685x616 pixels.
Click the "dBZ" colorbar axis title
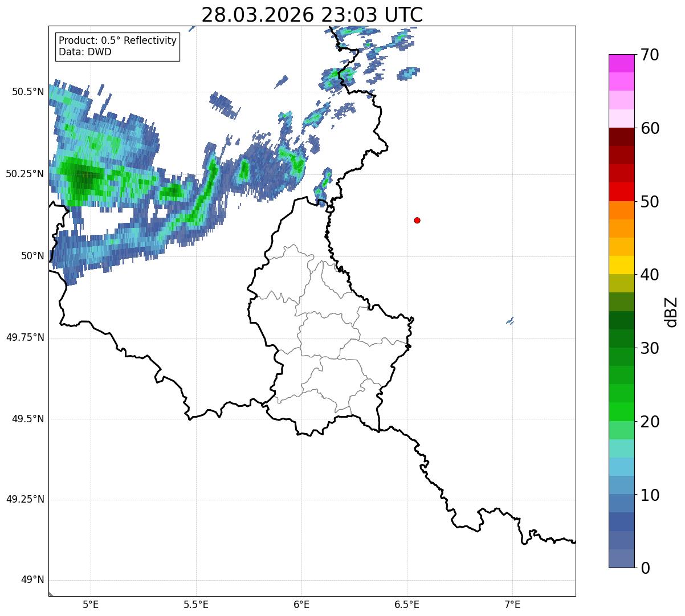[x=672, y=312]
